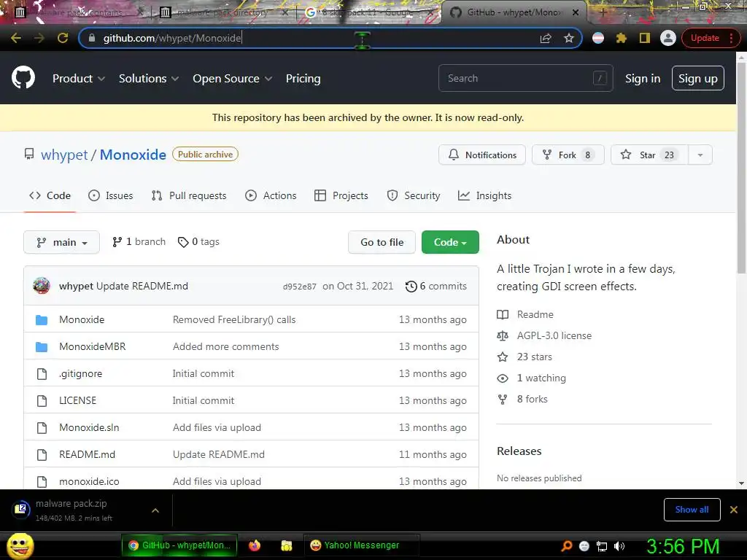The width and height of the screenshot is (747, 560).
Task: Click the Fork button
Action: 568,155
